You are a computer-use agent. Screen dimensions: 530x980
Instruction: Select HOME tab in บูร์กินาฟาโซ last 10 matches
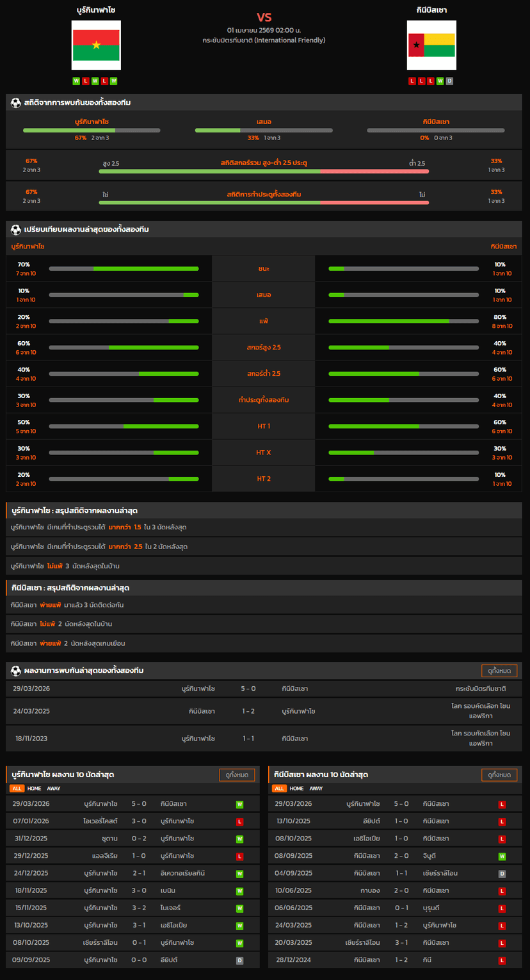click(34, 789)
